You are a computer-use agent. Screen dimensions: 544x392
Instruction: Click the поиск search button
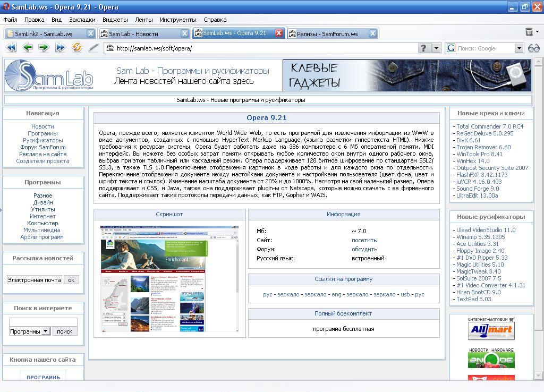64,331
